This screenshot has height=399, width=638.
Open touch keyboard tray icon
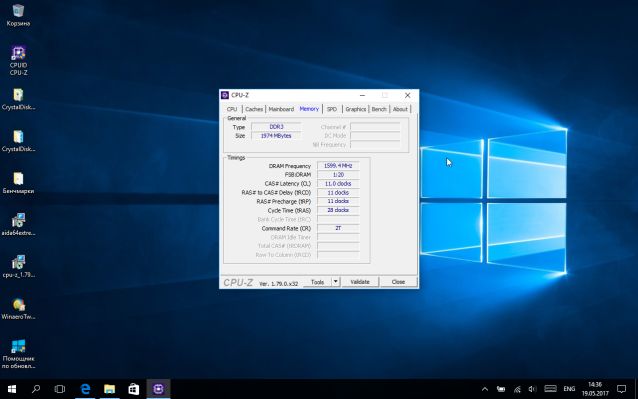point(550,389)
